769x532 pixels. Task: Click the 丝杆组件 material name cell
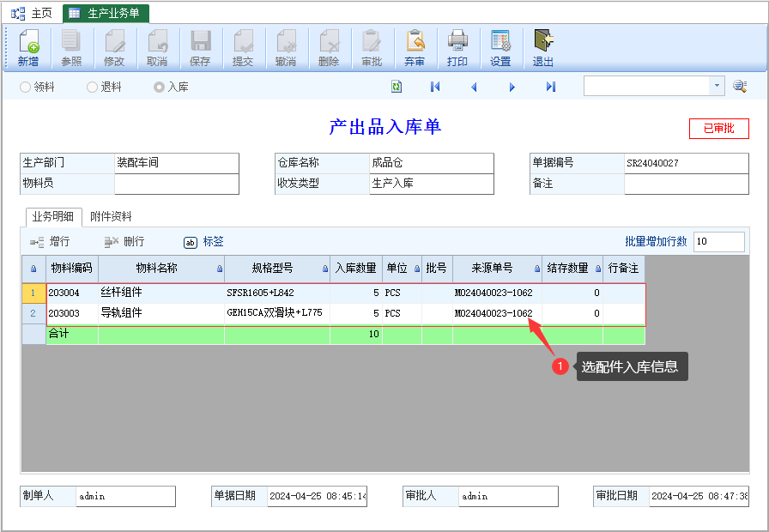click(x=161, y=293)
